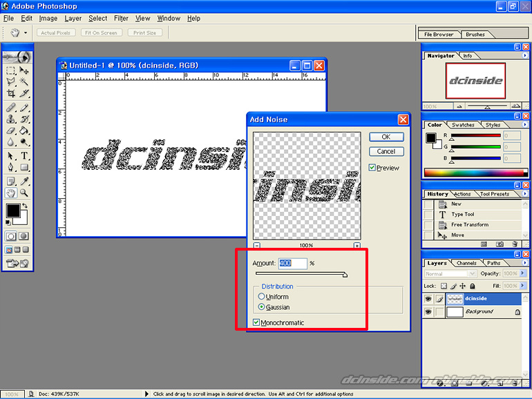The height and width of the screenshot is (399, 532).
Task: Click the color spectrum ramp
Action: click(x=475, y=173)
